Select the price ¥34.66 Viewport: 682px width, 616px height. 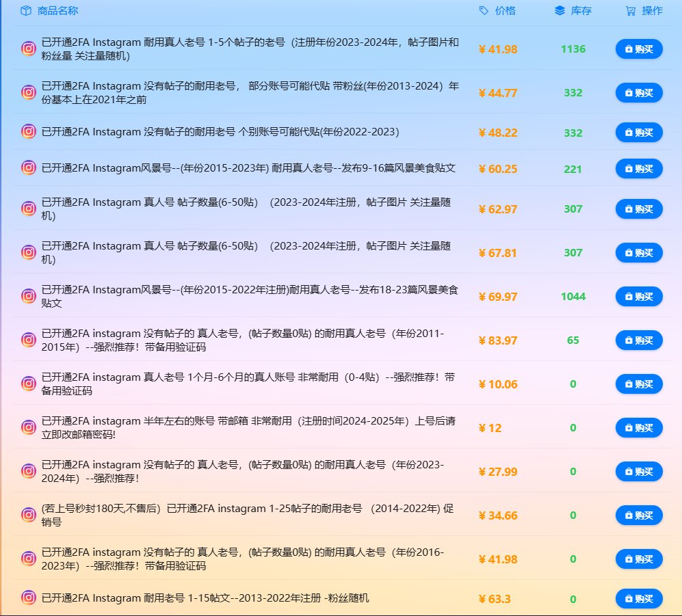(x=497, y=515)
